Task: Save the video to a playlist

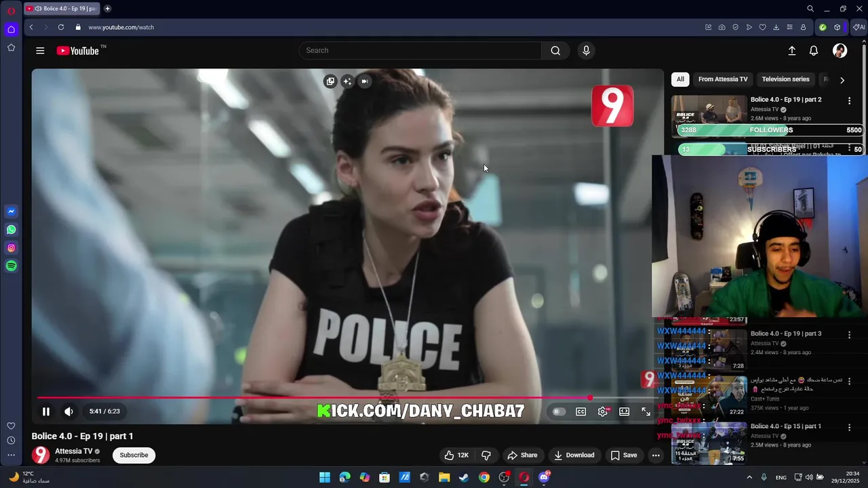Action: [x=624, y=455]
